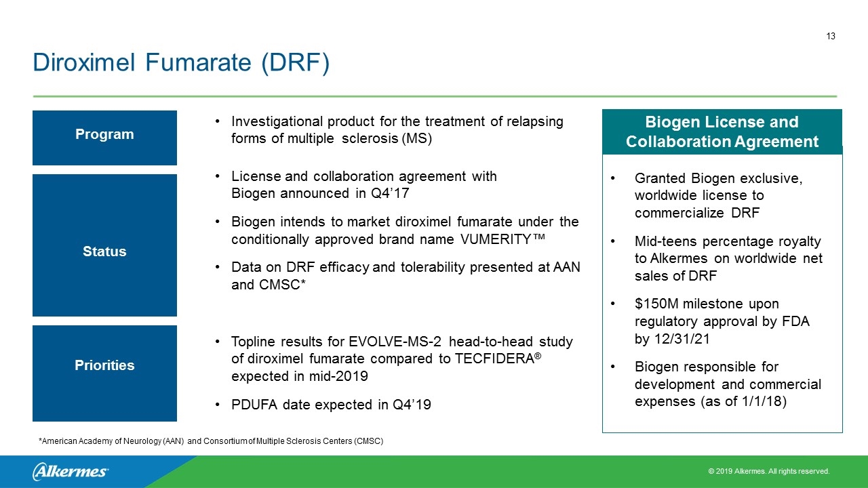The width and height of the screenshot is (868, 488).
Task: Click the slide title "Diroximel Fumarate (DRF)"
Action: 181,63
